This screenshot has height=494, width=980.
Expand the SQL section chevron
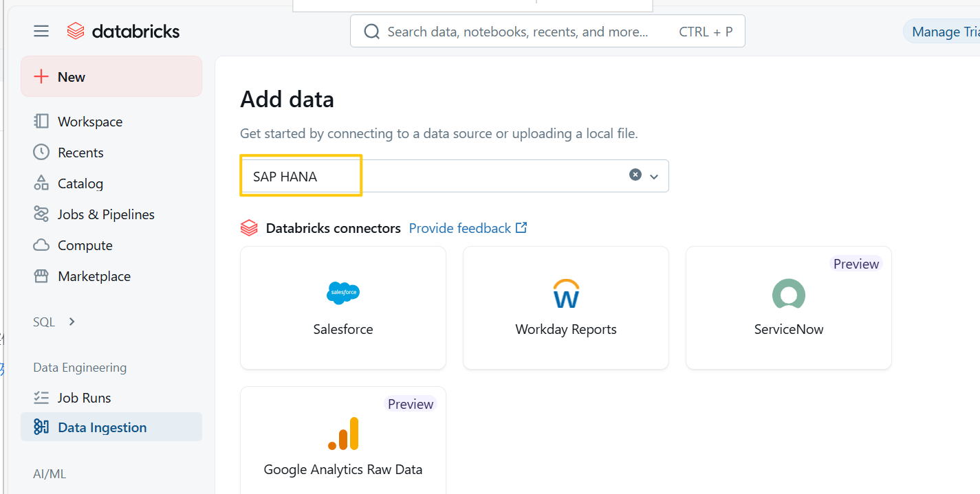click(x=72, y=322)
